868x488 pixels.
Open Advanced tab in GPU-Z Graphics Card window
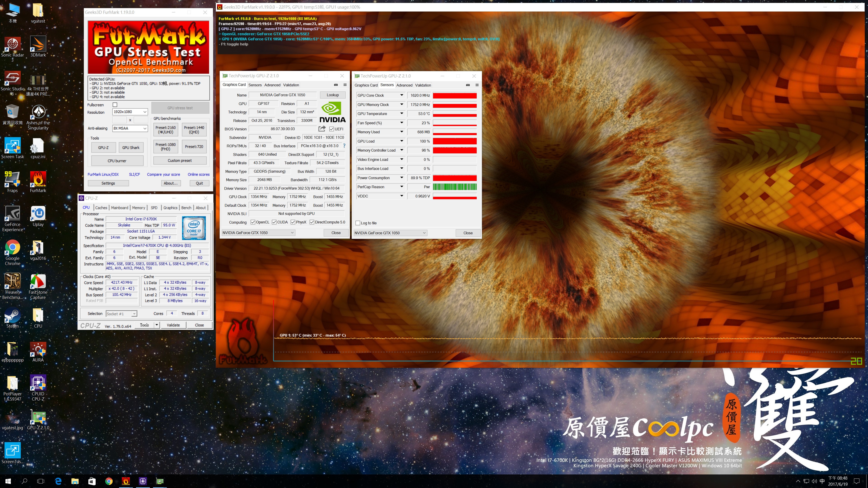[272, 85]
